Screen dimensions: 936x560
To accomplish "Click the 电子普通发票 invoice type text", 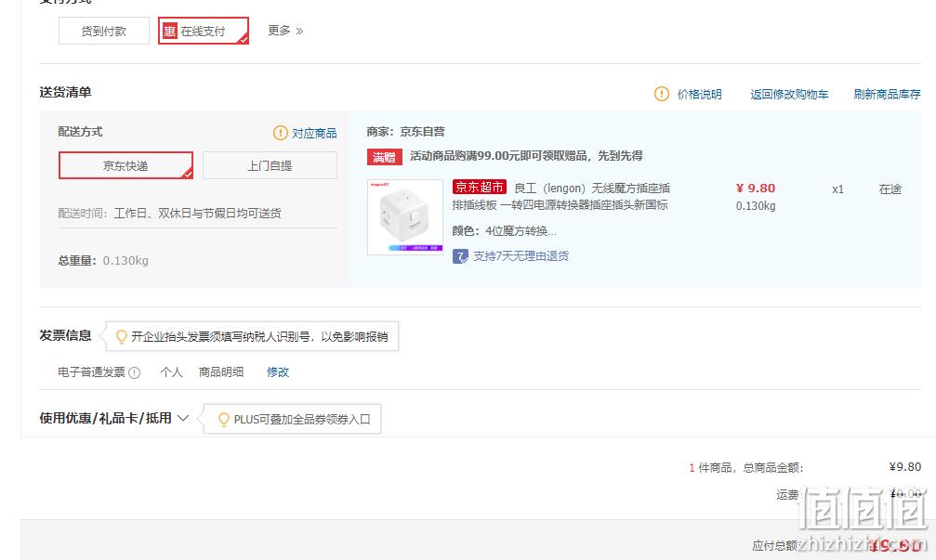I will point(91,372).
